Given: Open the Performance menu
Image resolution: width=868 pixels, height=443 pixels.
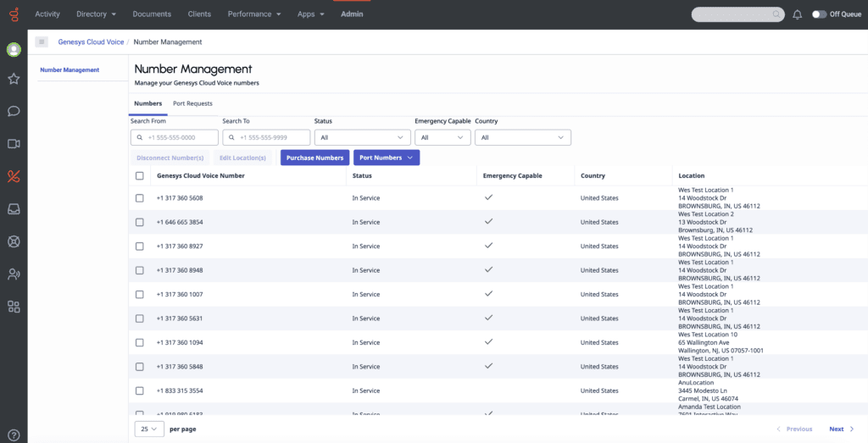Looking at the screenshot, I should 255,14.
